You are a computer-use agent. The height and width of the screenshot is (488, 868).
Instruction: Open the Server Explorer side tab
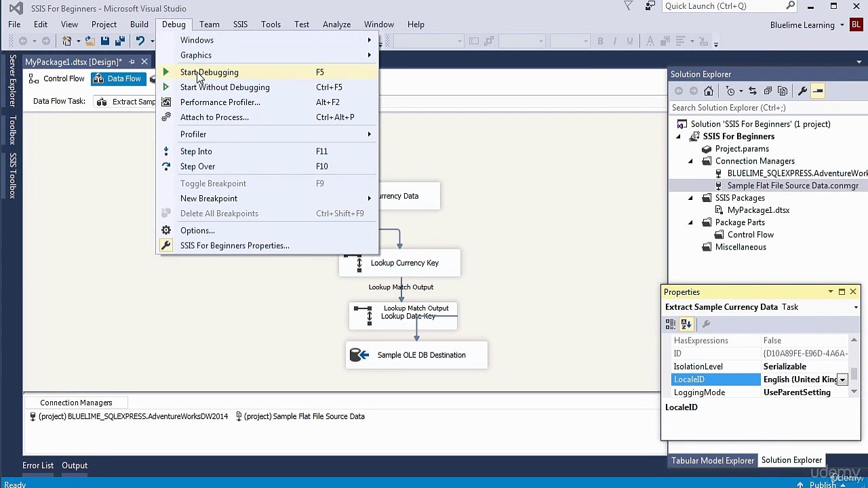12,81
